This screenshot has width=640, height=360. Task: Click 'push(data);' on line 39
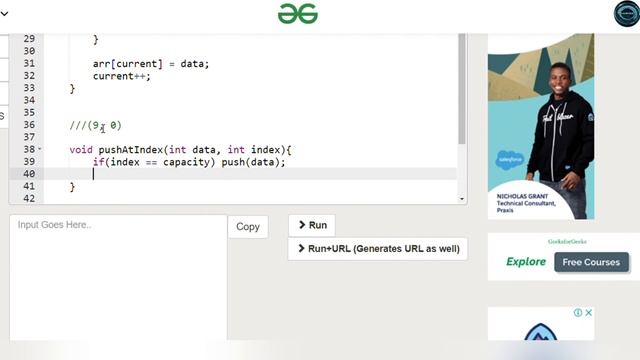click(253, 162)
